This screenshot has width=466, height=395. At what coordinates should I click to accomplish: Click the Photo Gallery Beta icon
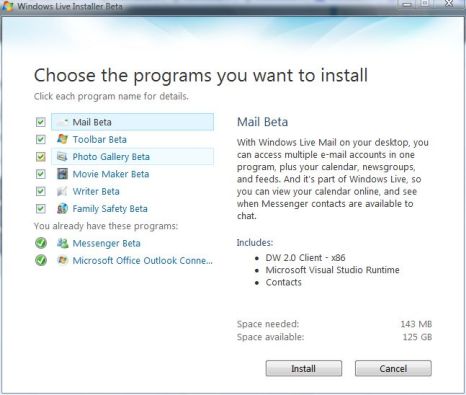(x=62, y=156)
